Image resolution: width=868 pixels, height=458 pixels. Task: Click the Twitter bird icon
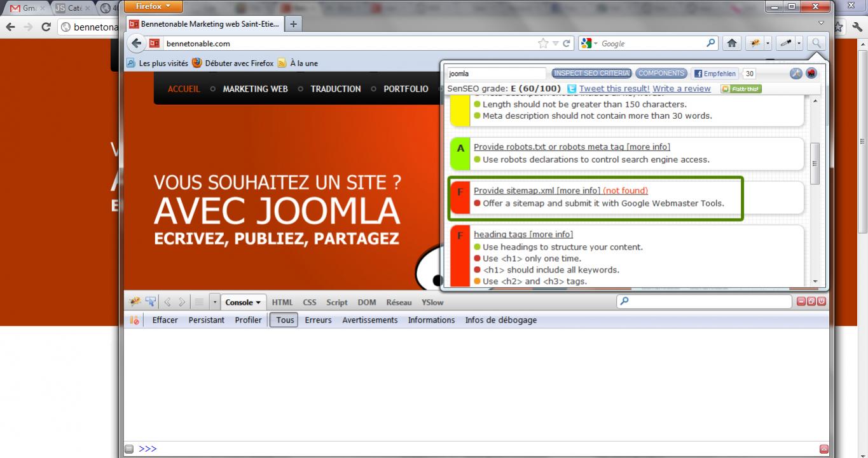(x=572, y=89)
